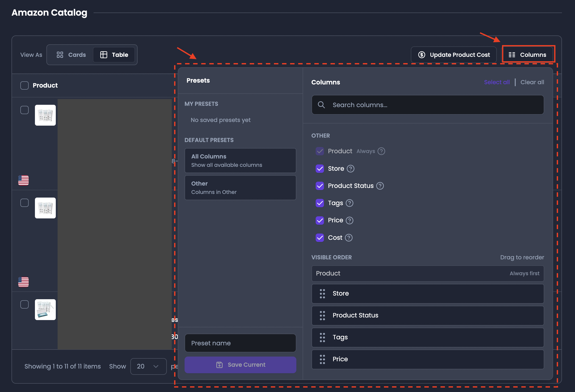Tick the first product row checkbox
Image resolution: width=575 pixels, height=392 pixels.
[x=25, y=110]
